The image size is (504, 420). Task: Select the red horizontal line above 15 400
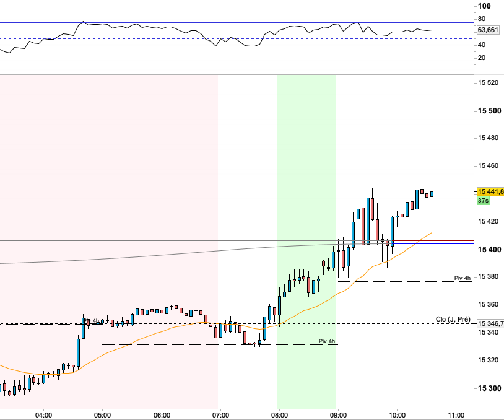[433, 240]
